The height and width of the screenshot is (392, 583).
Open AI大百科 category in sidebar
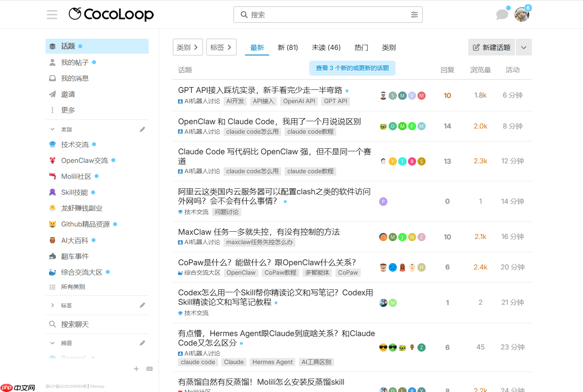(97, 240)
